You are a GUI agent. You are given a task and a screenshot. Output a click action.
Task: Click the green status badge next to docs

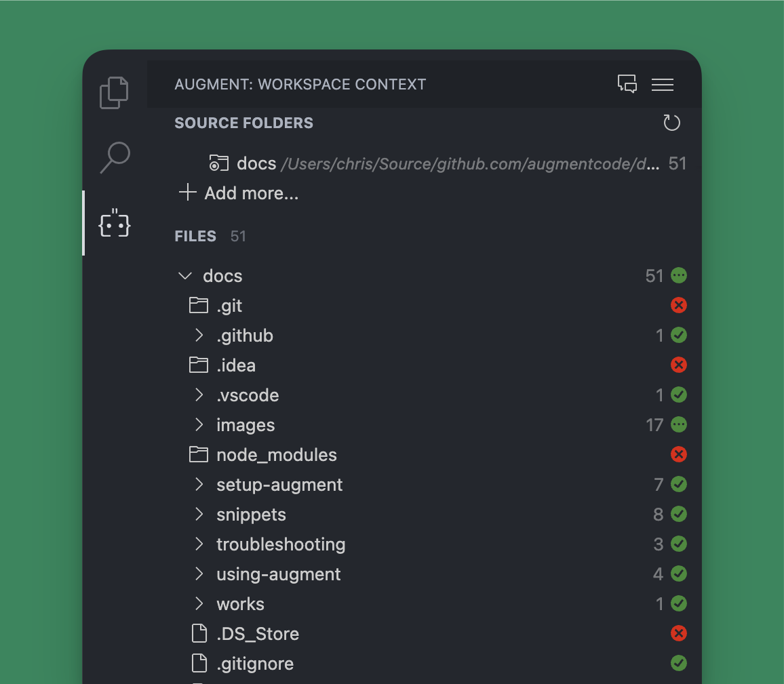point(679,275)
